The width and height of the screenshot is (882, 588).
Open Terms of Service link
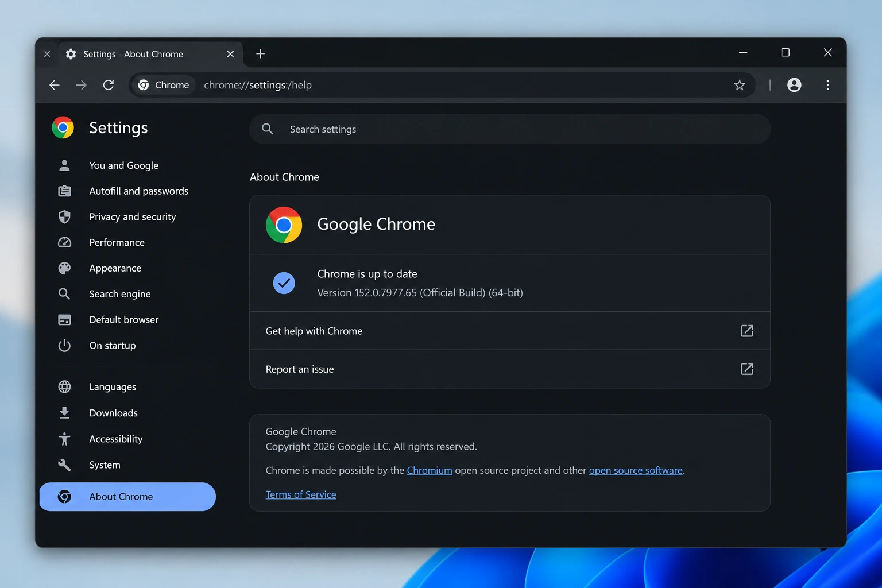(x=301, y=494)
